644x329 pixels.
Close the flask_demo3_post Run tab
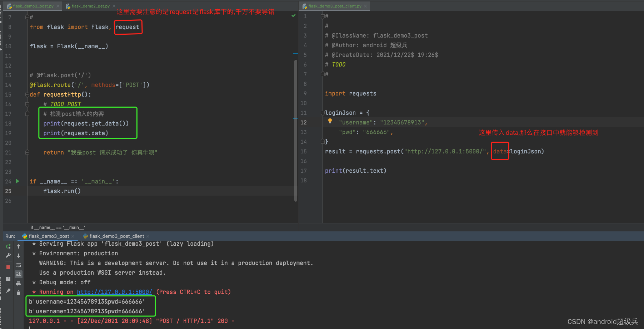pyautogui.click(x=73, y=236)
